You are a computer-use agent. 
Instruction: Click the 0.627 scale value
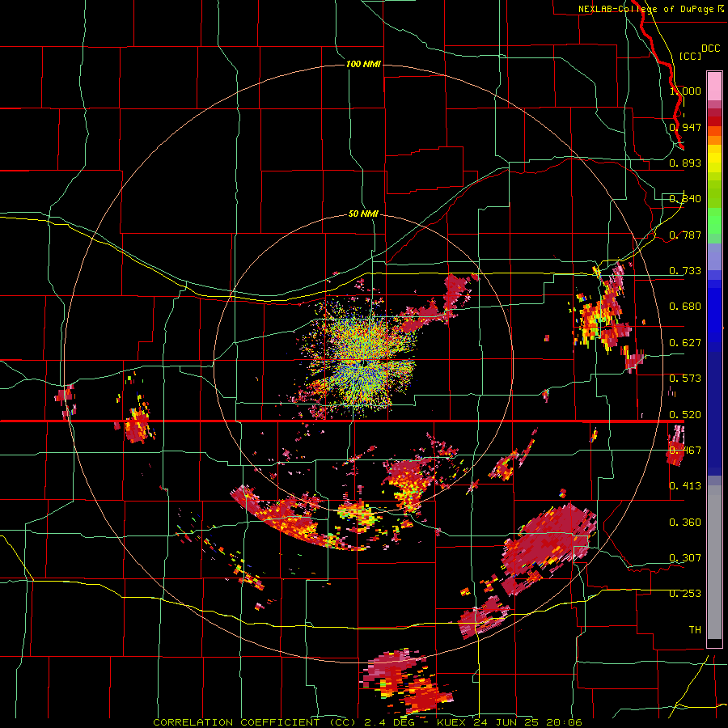coord(685,343)
